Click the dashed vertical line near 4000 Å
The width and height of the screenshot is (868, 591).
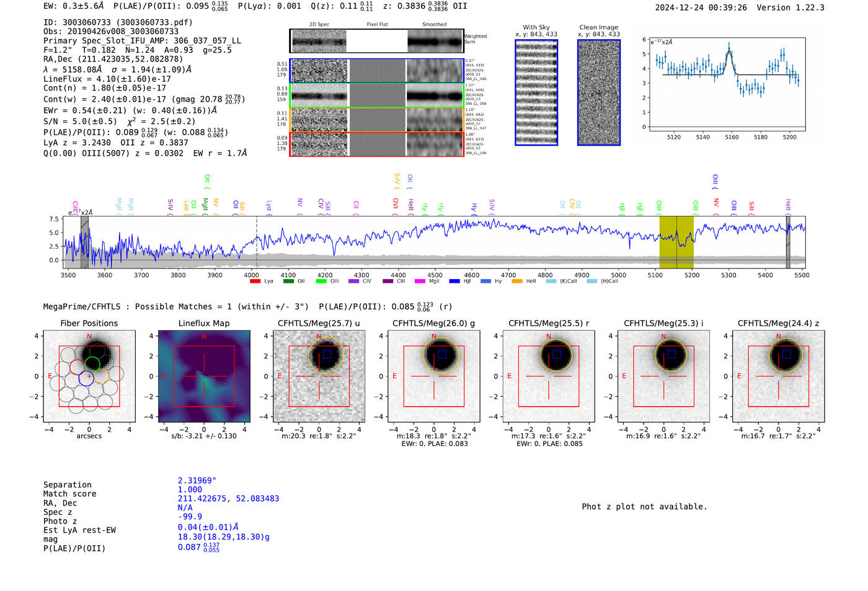[x=257, y=242]
